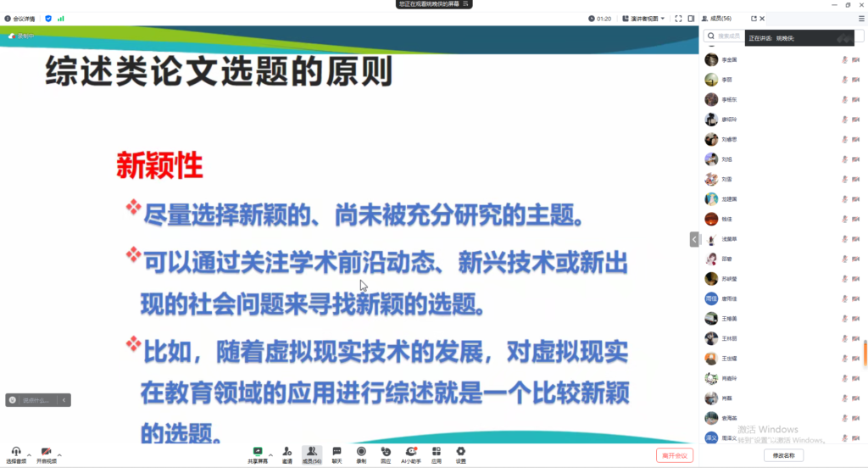Collapse the side panel with the chevron handle
868x468 pixels.
pos(693,240)
